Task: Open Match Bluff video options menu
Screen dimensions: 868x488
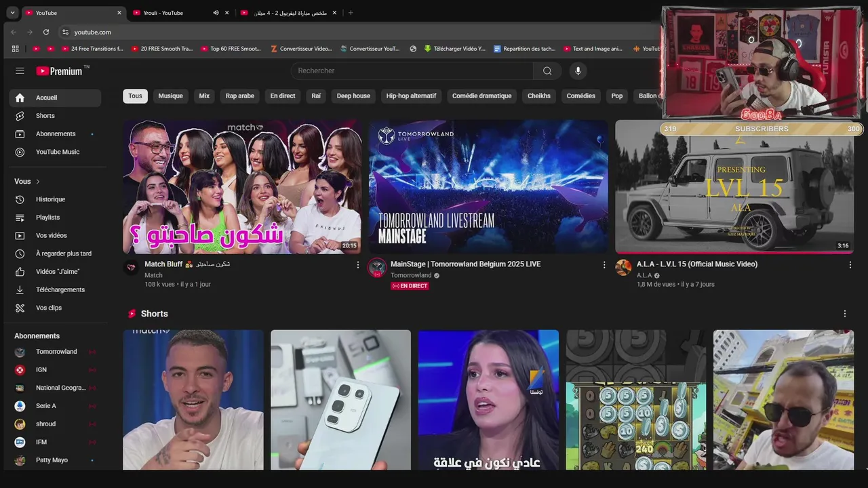Action: pos(358,265)
